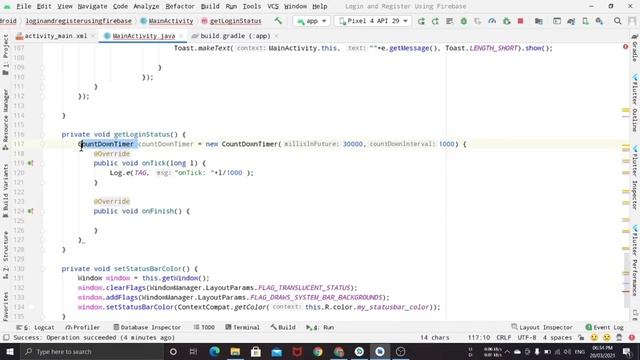Open the Build menu
The width and height of the screenshot is (640, 360).
click(x=210, y=7)
